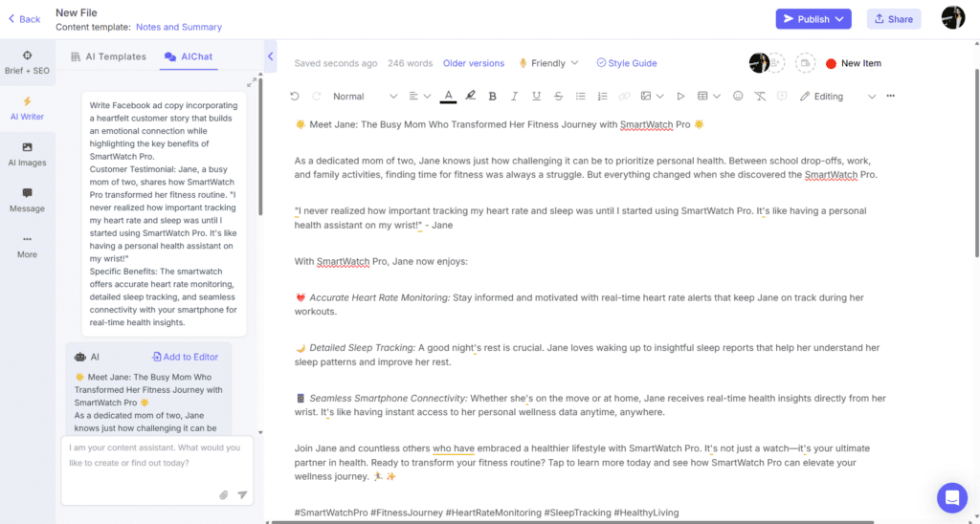
Task: Click the Publish button
Action: [x=813, y=19]
